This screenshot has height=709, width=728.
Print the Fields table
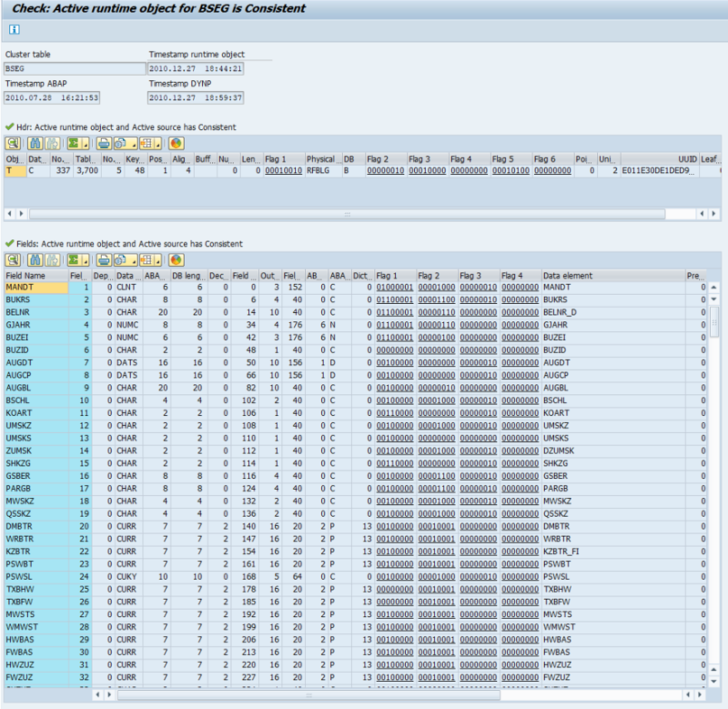pos(103,261)
